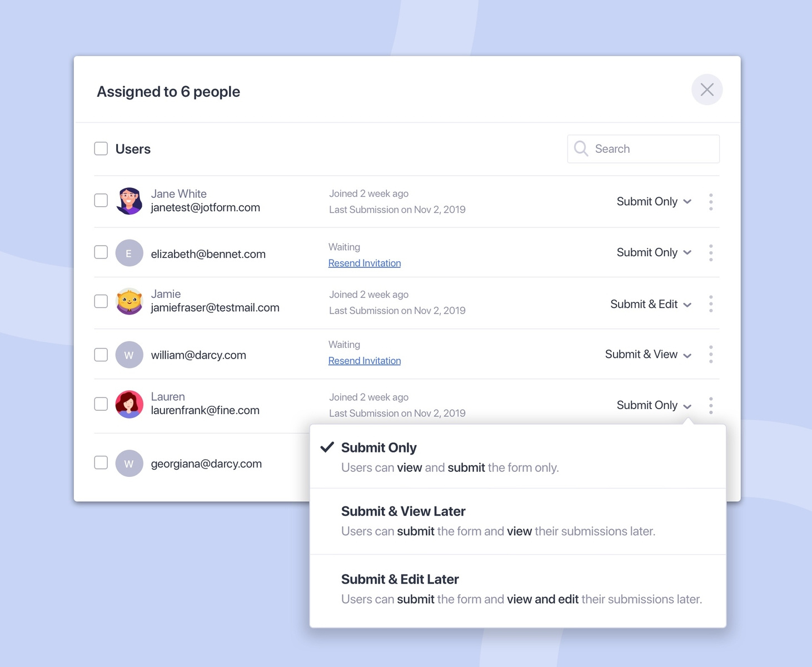Open the kebab menu next to Jane White
The width and height of the screenshot is (812, 667).
click(711, 201)
